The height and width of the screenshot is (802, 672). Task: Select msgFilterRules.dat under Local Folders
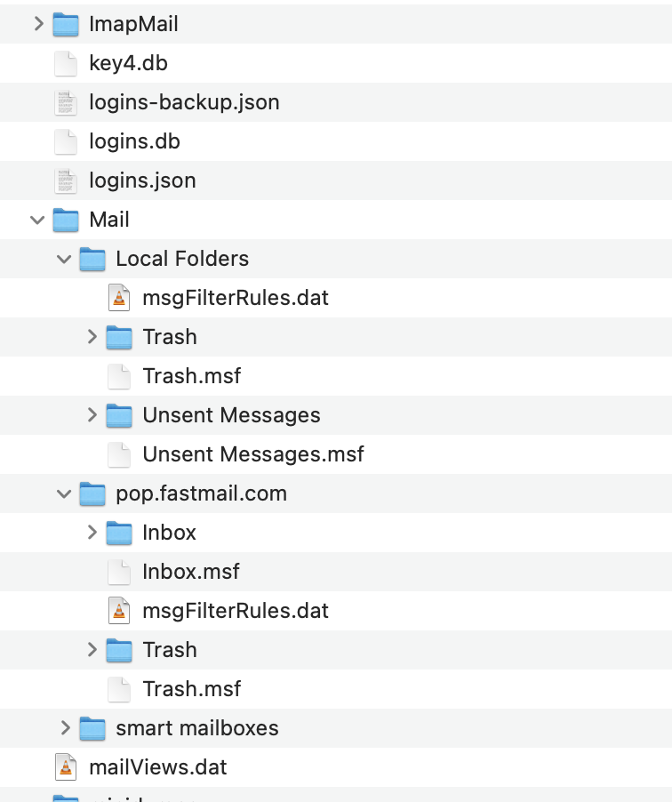(x=235, y=298)
